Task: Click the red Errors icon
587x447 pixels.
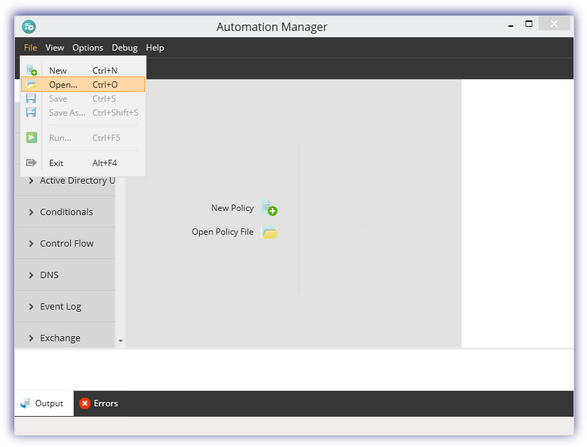Action: [x=85, y=403]
